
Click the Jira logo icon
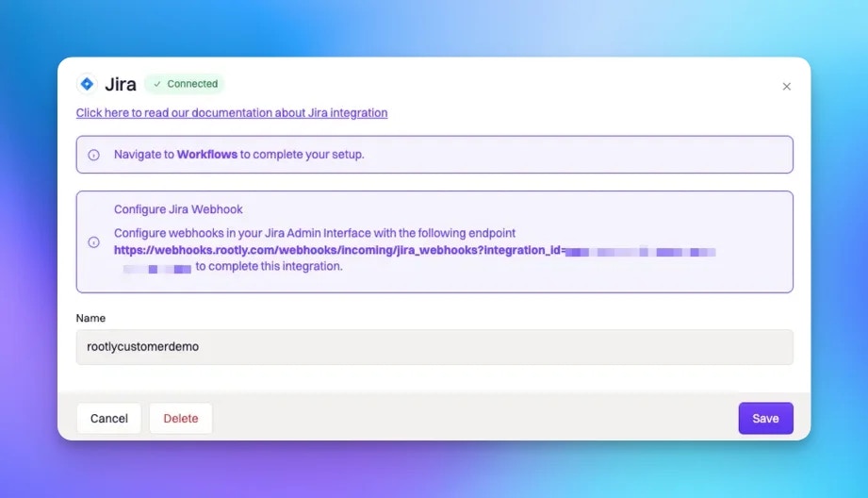tap(87, 84)
